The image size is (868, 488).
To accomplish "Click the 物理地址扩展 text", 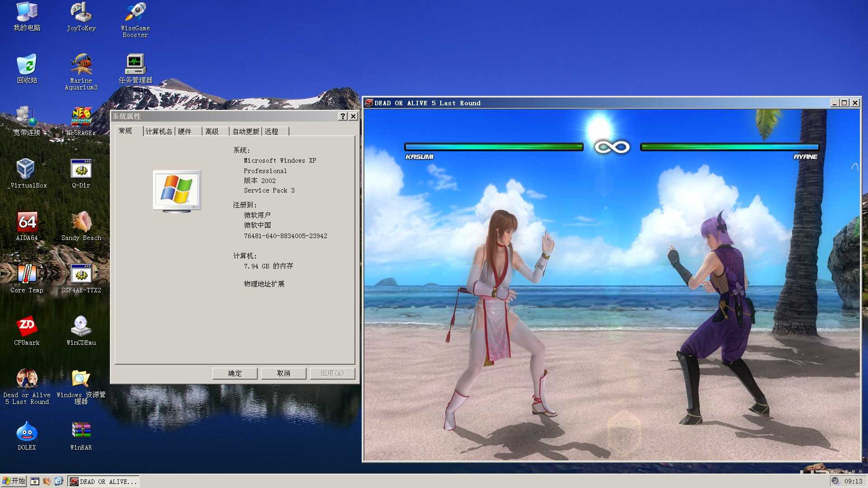I will [x=264, y=284].
